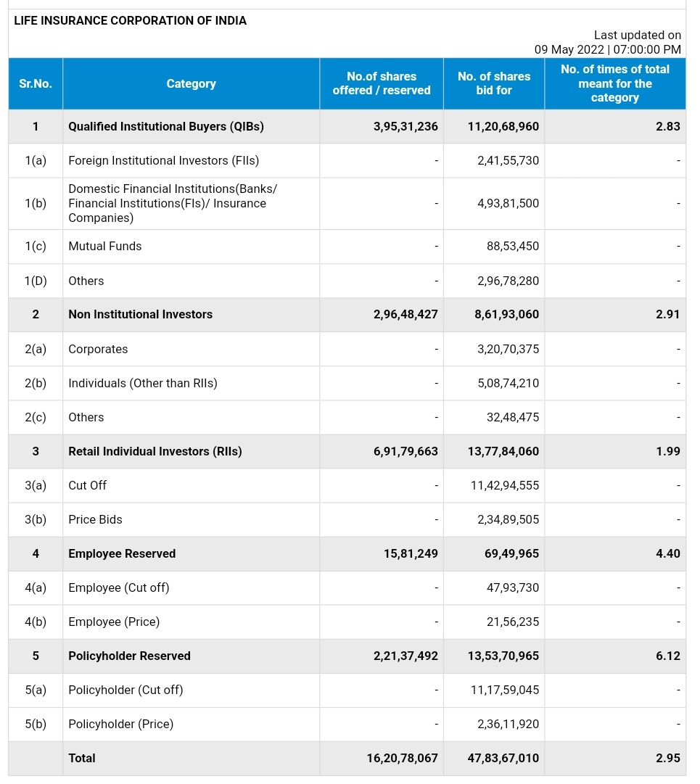
Task: Click the value 3,20,70,375
Action: point(508,349)
